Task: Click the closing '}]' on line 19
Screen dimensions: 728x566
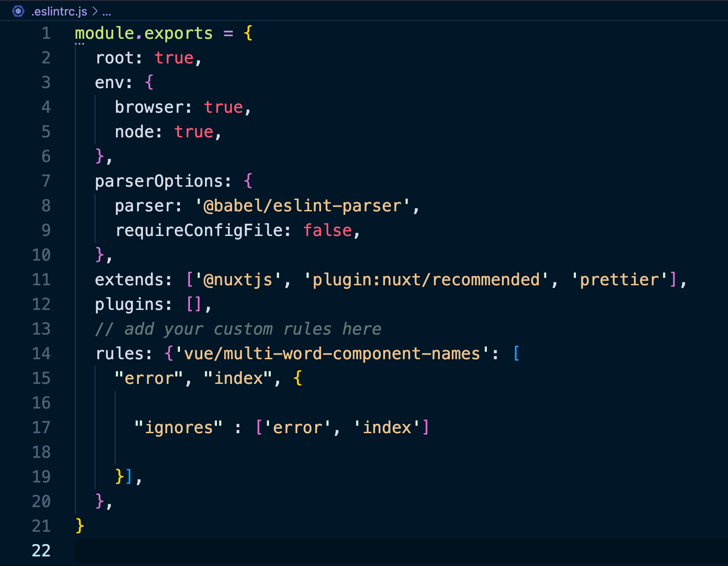Action: [124, 477]
